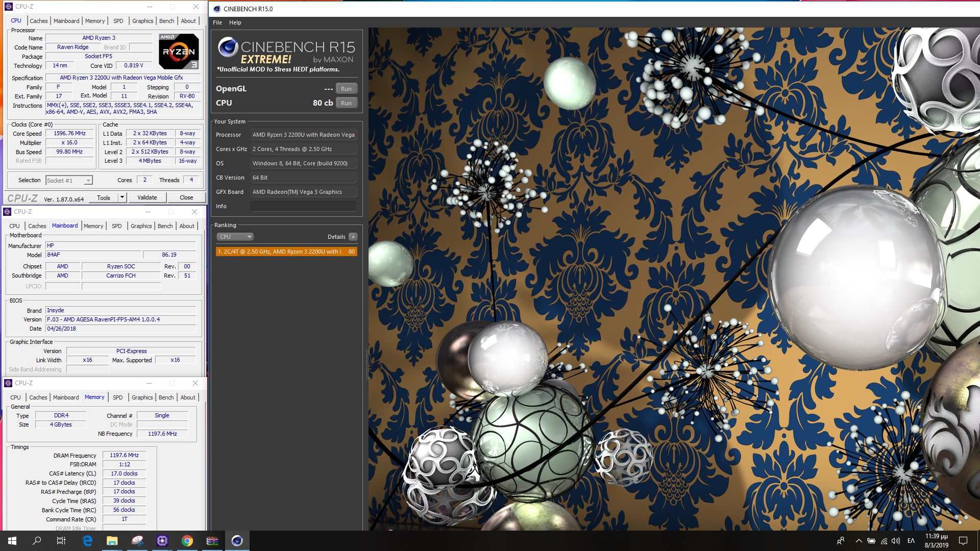Click the Cinebench R15 sphere logo
980x551 pixels.
[x=228, y=47]
